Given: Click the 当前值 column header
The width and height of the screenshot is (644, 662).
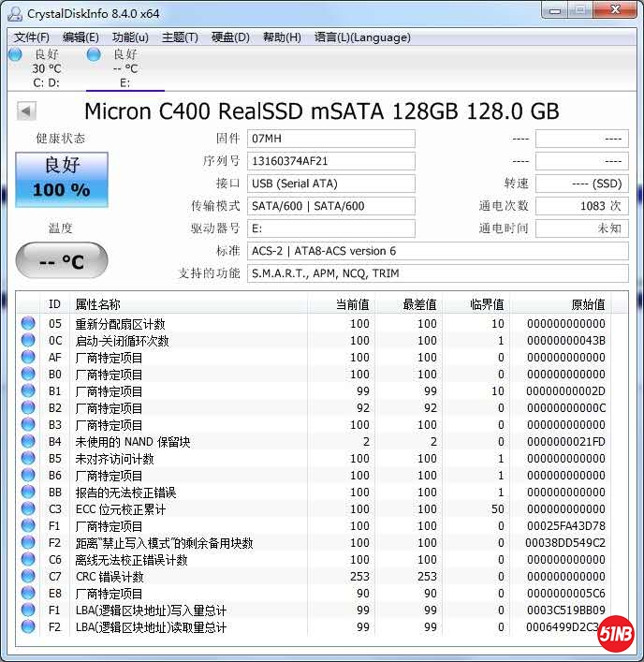Looking at the screenshot, I should point(342,304).
